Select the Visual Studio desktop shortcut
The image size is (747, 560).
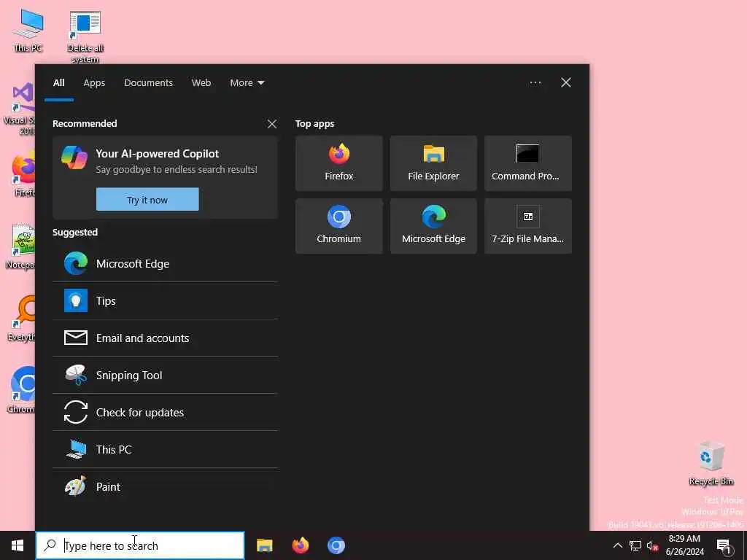click(x=19, y=109)
